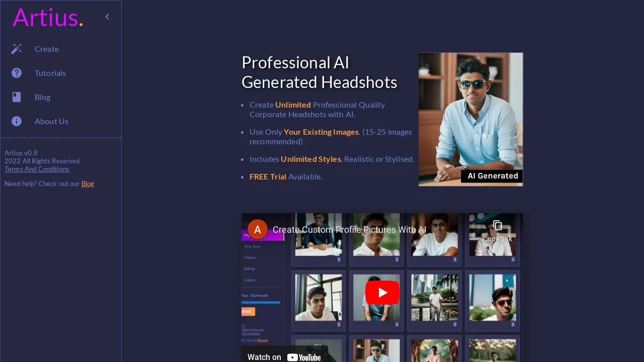Collapse the sidebar with the chevron arrow
The height and width of the screenshot is (362, 644).
pos(107,17)
